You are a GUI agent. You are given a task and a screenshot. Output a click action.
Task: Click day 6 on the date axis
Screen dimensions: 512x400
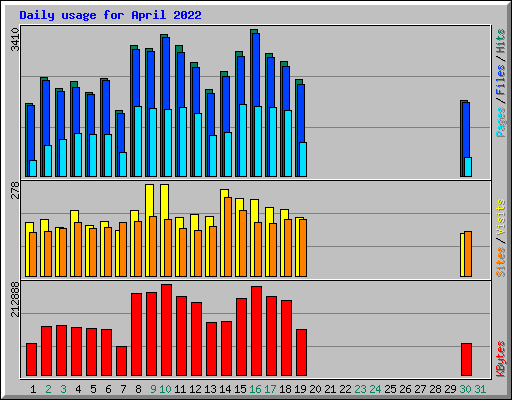[108, 389]
